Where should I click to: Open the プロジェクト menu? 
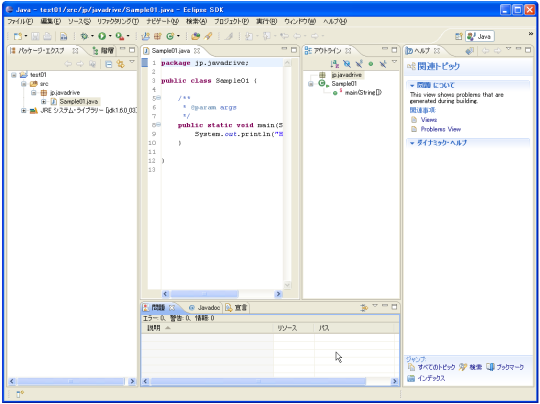coord(231,21)
